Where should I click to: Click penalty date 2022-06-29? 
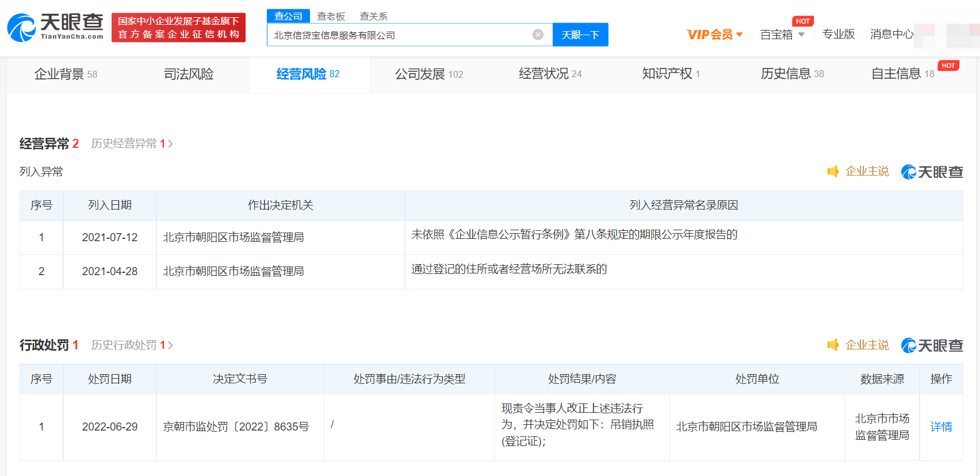[110, 427]
